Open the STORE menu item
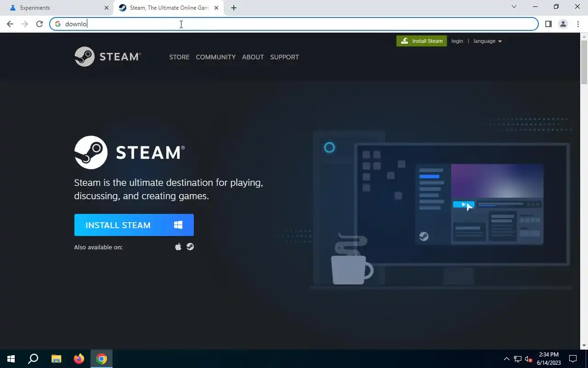The width and height of the screenshot is (588, 368). click(179, 57)
